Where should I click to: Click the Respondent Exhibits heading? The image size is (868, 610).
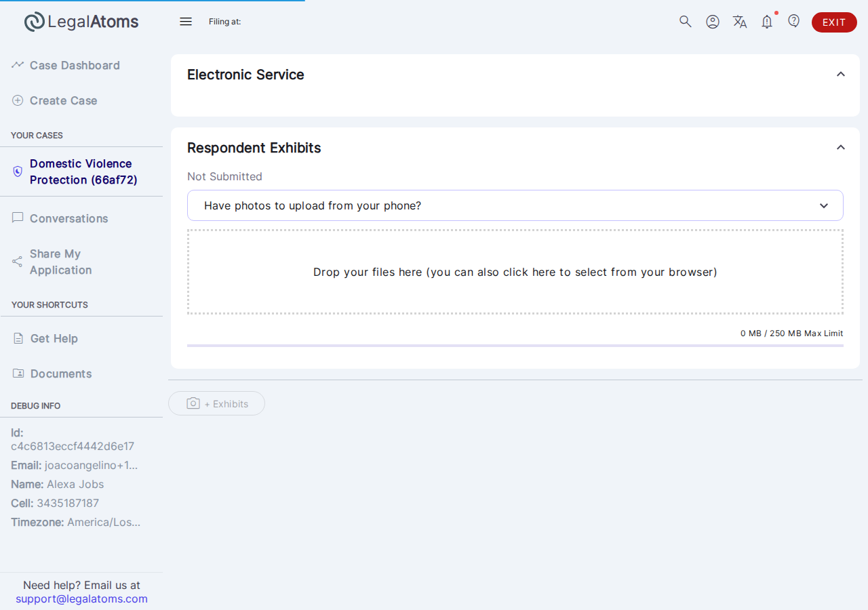click(254, 148)
